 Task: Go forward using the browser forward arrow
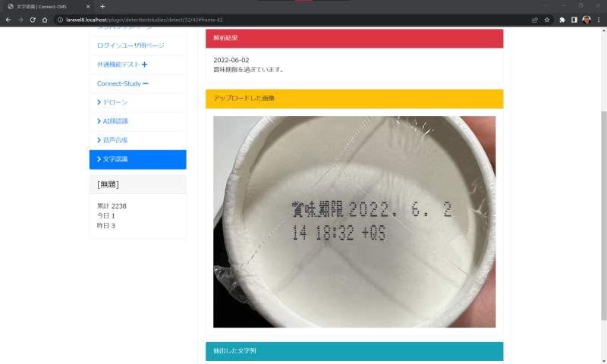[20, 20]
